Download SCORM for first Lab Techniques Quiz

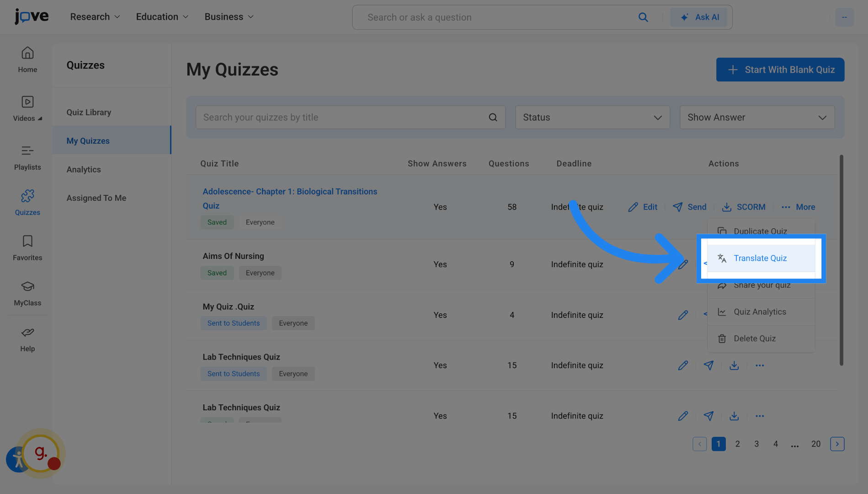[734, 365]
